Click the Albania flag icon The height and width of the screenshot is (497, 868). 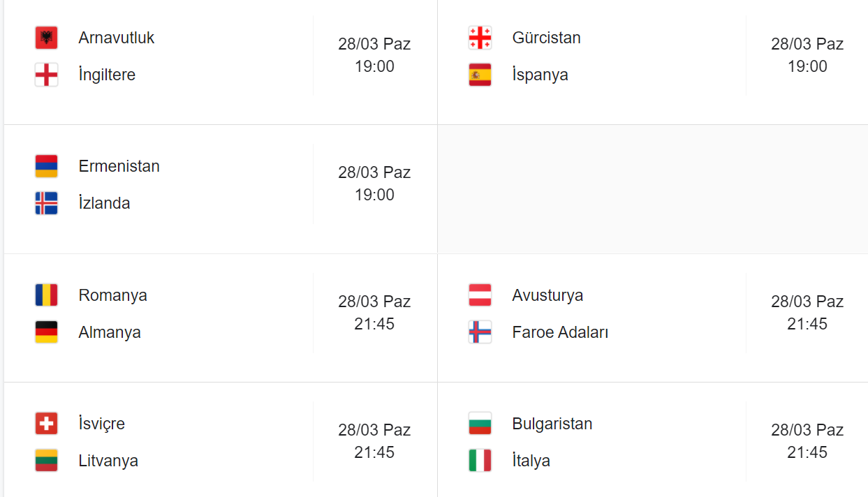46,38
